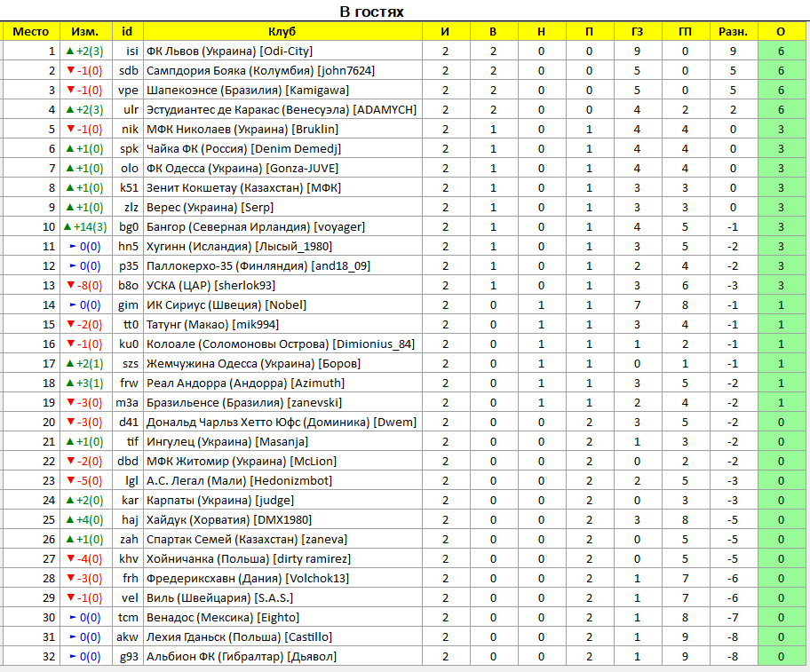Click the red down arrow in Сампдория Бояка row
Screen dimensions: 810x672
click(x=71, y=70)
